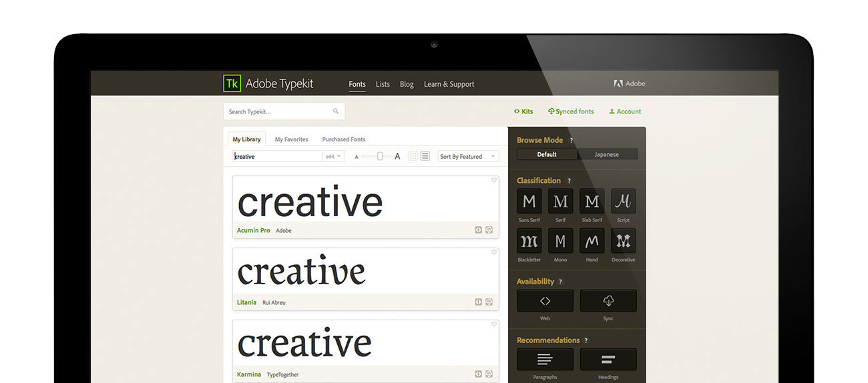
Task: Open the Sort By Featured dropdown
Action: 468,156
